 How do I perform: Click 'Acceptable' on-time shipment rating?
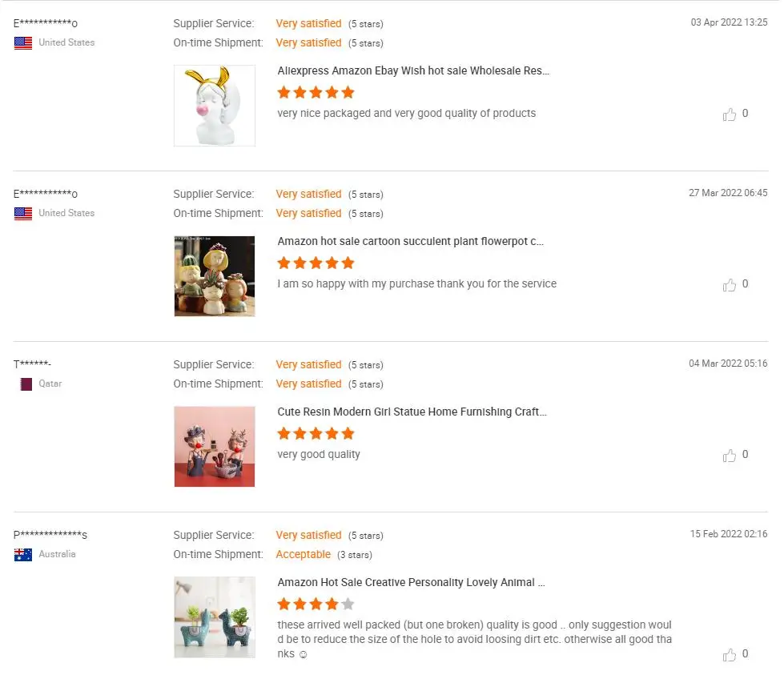pyautogui.click(x=303, y=554)
